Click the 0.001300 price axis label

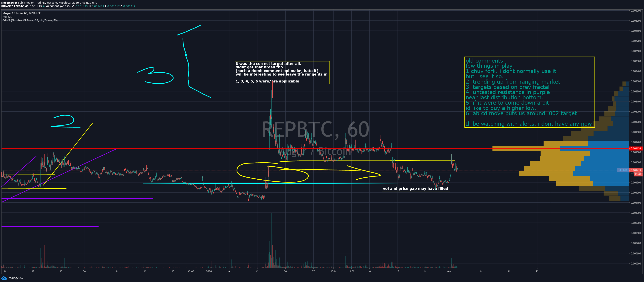(x=636, y=183)
